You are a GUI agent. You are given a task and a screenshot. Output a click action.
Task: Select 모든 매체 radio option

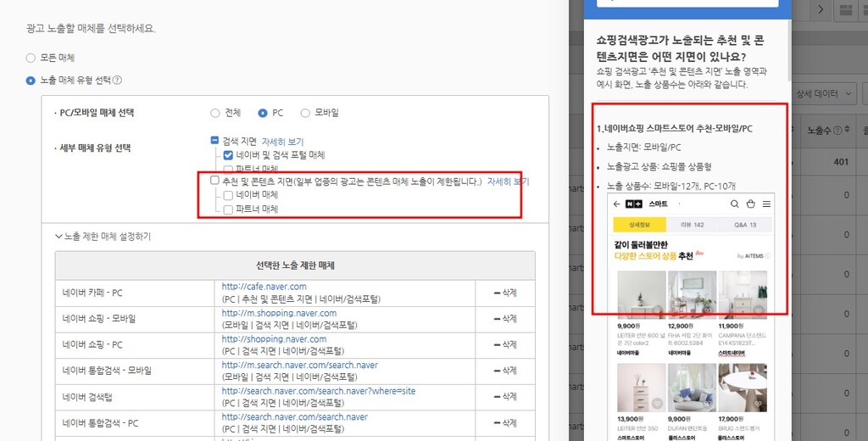click(31, 58)
